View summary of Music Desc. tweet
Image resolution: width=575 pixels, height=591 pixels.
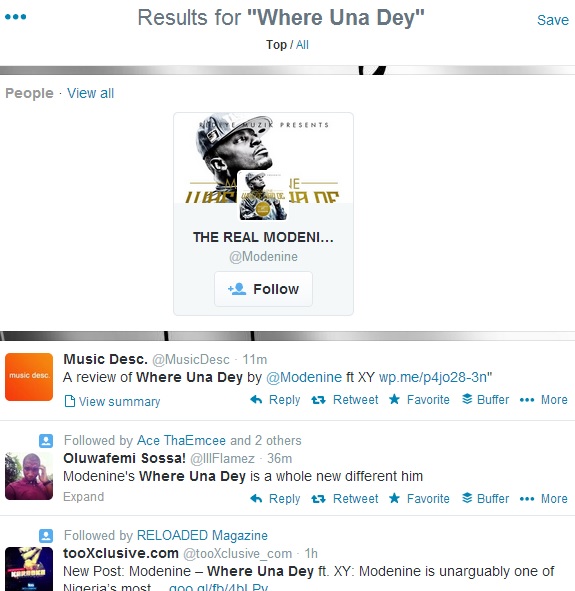(x=112, y=402)
